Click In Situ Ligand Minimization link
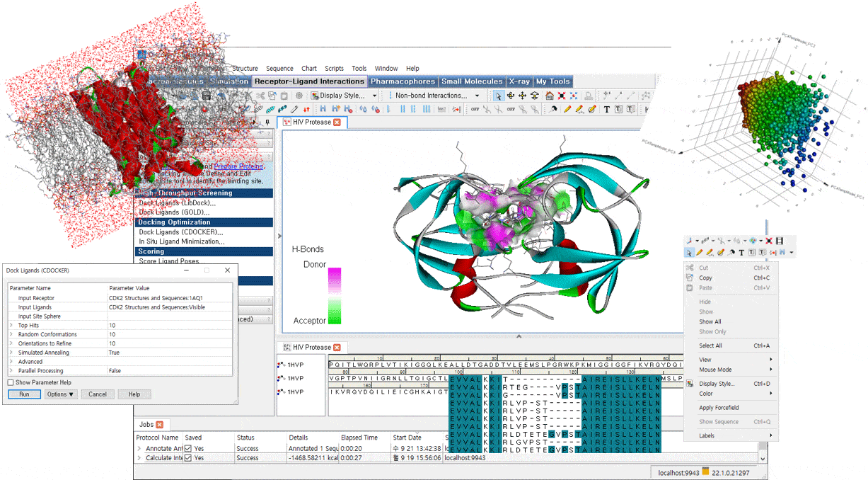This screenshot has width=868, height=480. [182, 241]
